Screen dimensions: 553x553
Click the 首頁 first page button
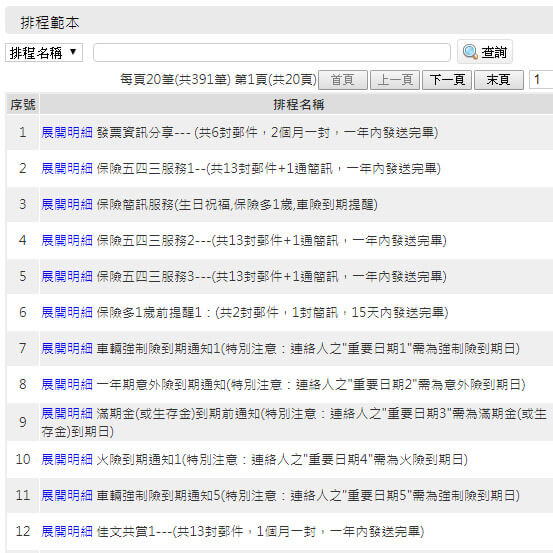(x=343, y=80)
